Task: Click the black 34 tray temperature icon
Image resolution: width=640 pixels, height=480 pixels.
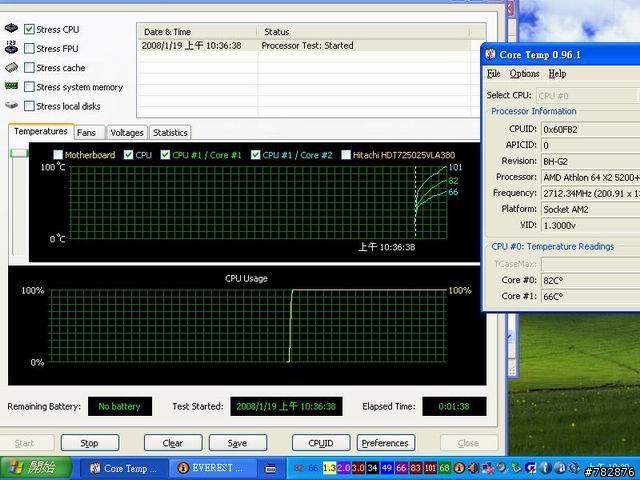Action: [x=372, y=468]
